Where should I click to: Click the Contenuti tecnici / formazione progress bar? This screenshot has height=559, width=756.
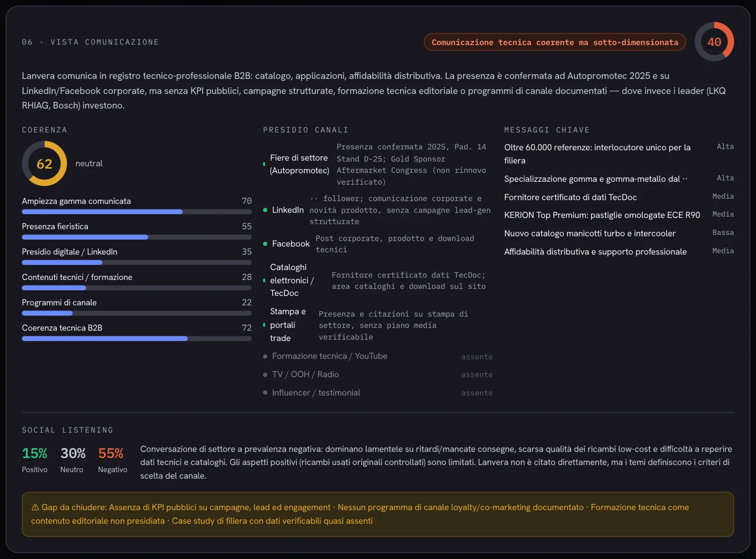137,288
